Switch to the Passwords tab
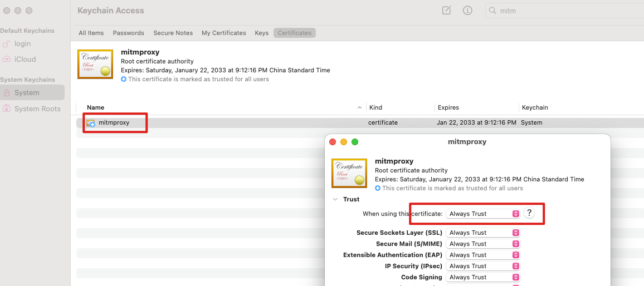Image resolution: width=644 pixels, height=286 pixels. click(129, 33)
